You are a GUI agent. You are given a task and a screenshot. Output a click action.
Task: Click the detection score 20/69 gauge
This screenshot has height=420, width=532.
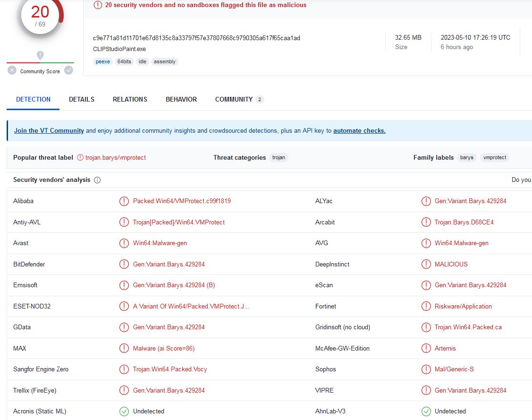(40, 17)
